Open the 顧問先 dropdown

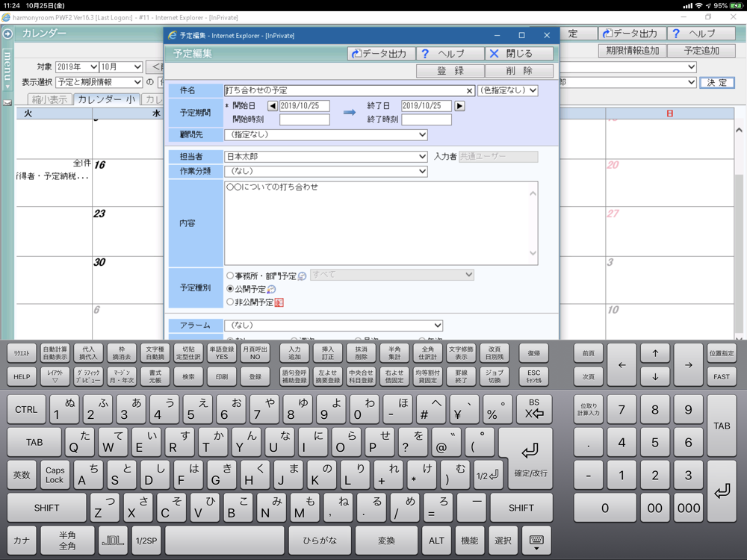tap(326, 134)
